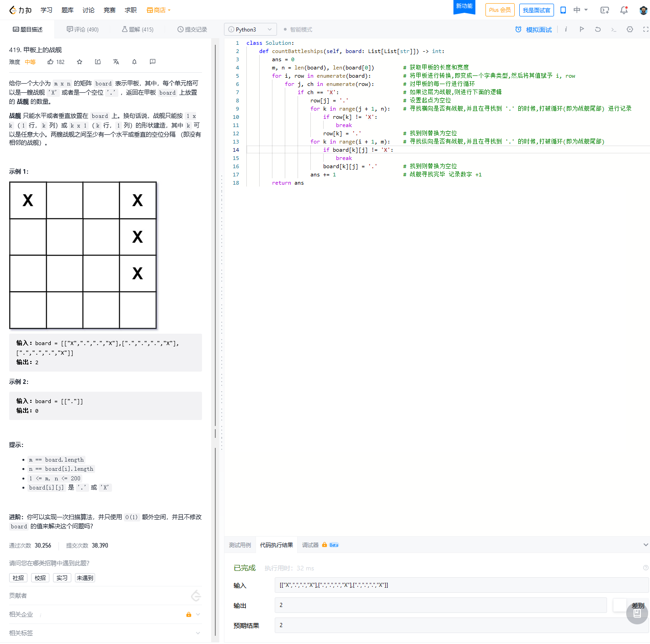Click the round floating button near 差别
The image size is (650, 644).
[x=637, y=613]
